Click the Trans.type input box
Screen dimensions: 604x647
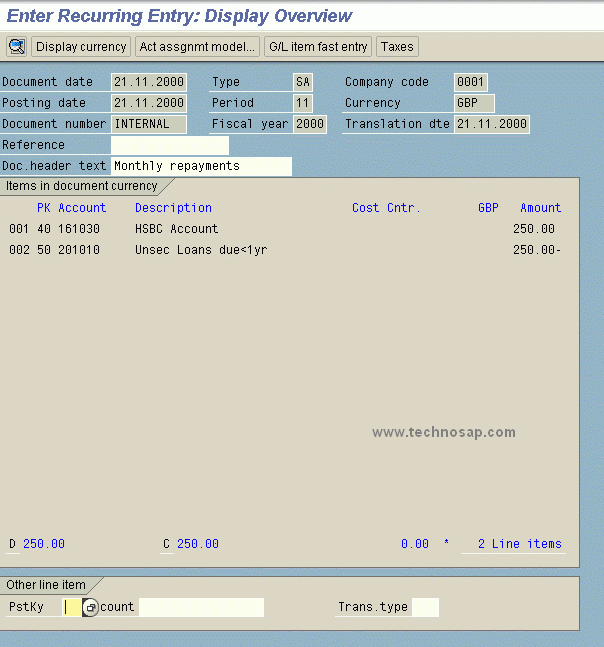425,607
